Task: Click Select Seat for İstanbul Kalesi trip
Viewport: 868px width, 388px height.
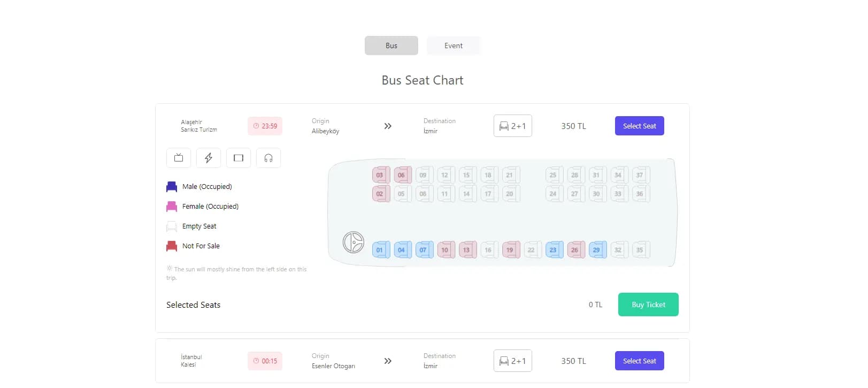Action: [639, 361]
